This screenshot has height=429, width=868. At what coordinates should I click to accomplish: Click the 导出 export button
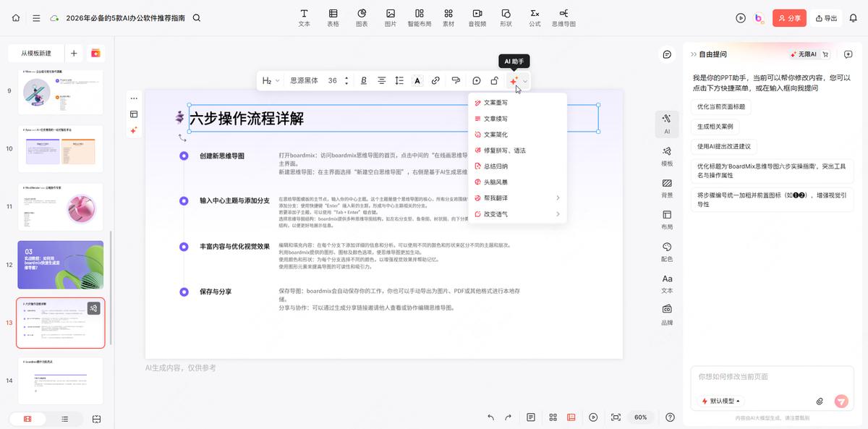pos(825,18)
